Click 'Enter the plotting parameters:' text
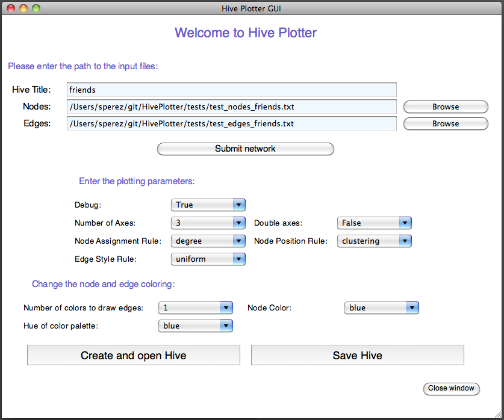Image resolution: width=504 pixels, height=420 pixels. click(x=137, y=181)
